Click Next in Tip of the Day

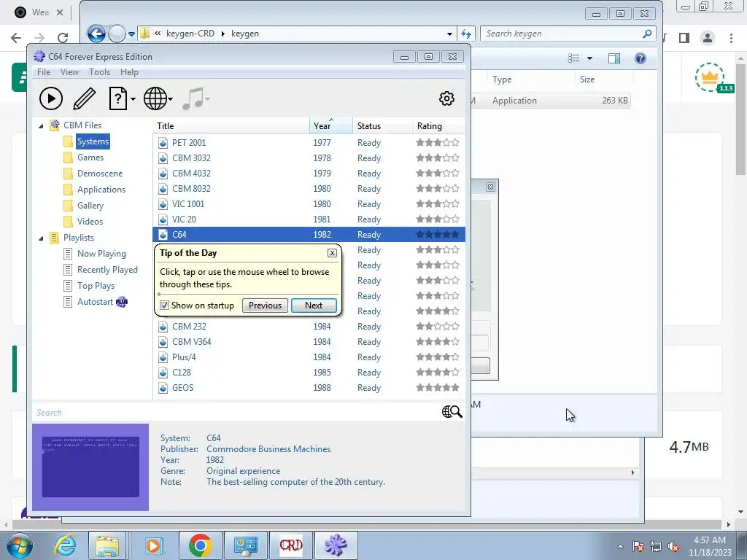314,306
